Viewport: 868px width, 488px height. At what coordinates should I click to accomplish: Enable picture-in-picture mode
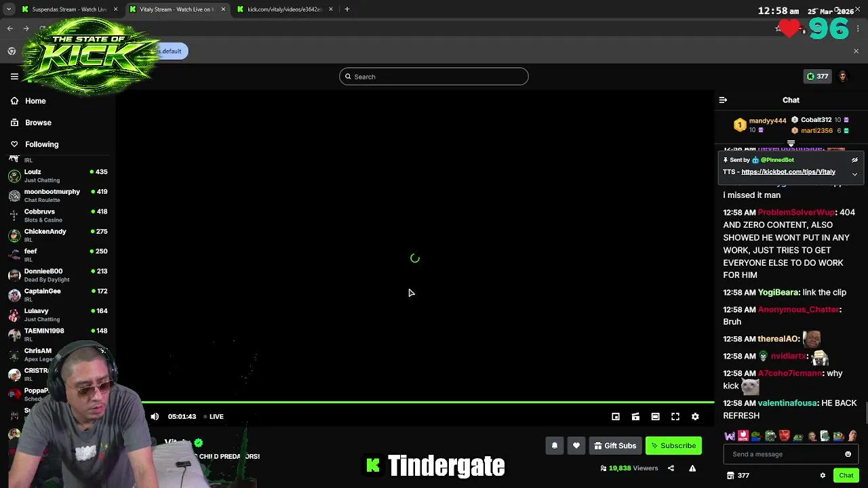pyautogui.click(x=616, y=417)
